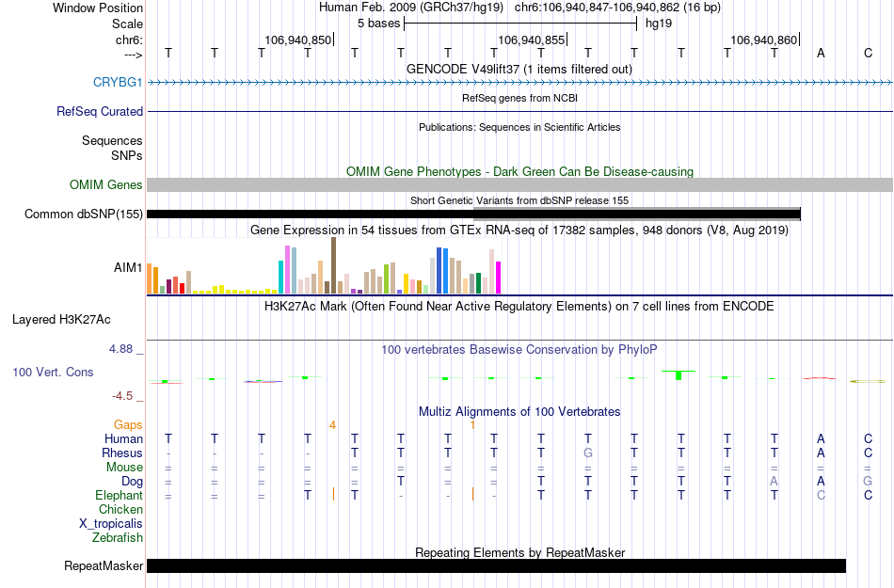Open the AIM1 expression label
The image size is (894, 588).
(128, 267)
